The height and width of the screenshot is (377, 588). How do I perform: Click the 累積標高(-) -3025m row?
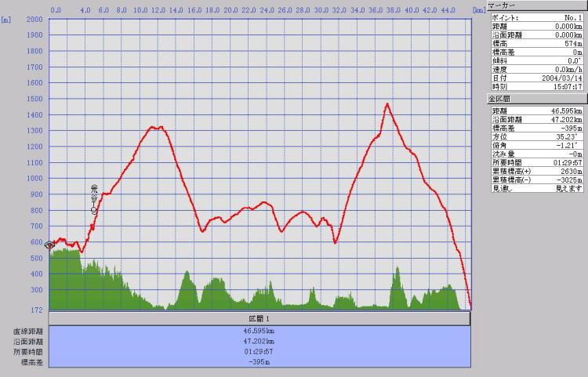point(536,179)
